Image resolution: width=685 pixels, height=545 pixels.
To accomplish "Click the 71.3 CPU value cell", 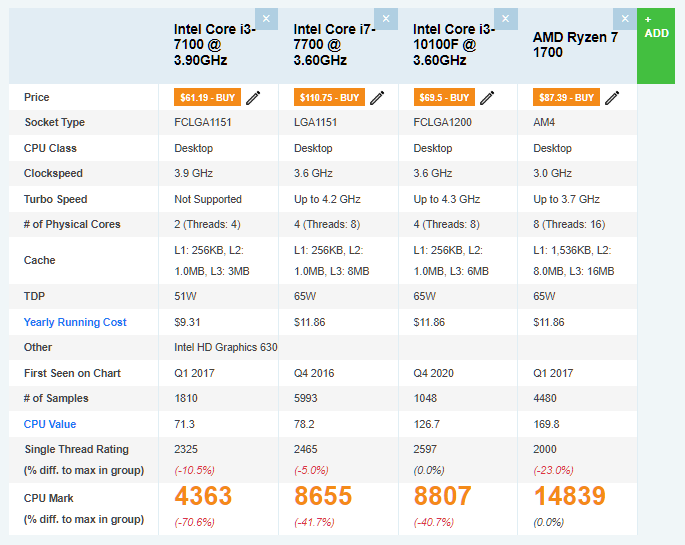I will point(184,424).
